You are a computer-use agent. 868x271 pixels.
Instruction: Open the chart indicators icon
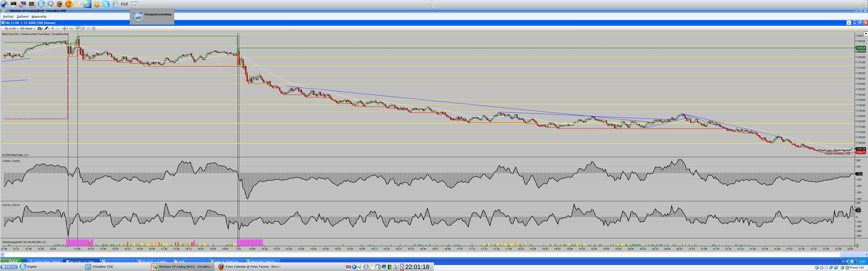(83, 29)
